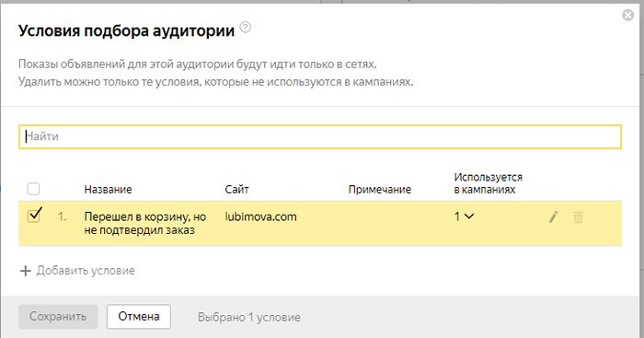Image resolution: width=644 pixels, height=338 pixels.
Task: Click the help question mark beside the title
Action: pyautogui.click(x=246, y=28)
